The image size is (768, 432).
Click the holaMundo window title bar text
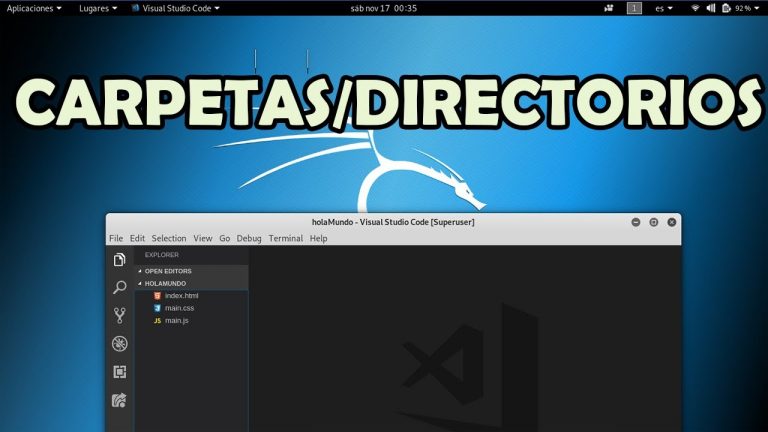pyautogui.click(x=393, y=222)
